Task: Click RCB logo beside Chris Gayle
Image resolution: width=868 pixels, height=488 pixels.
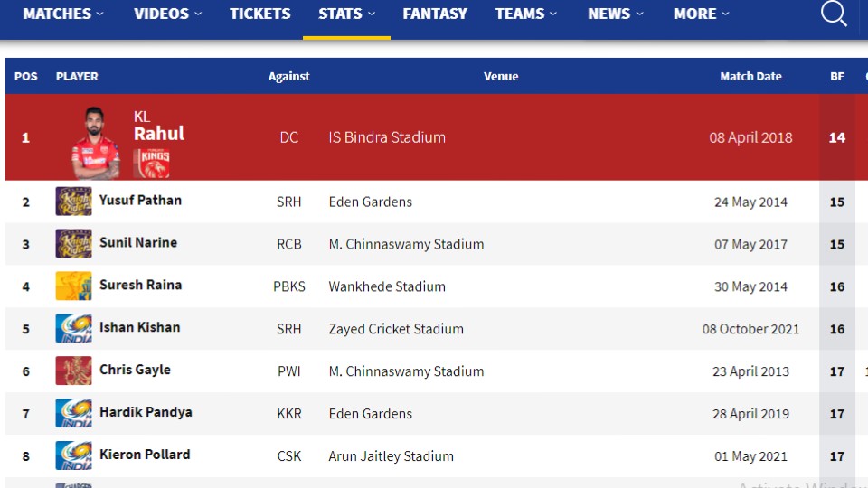Action: pyautogui.click(x=73, y=371)
